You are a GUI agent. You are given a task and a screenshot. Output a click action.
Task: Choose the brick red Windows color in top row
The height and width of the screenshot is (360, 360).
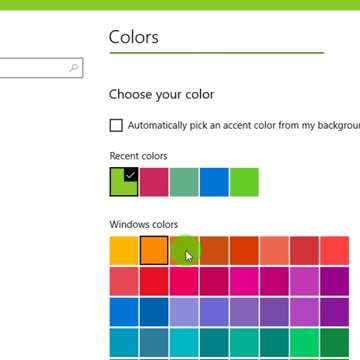coord(304,251)
